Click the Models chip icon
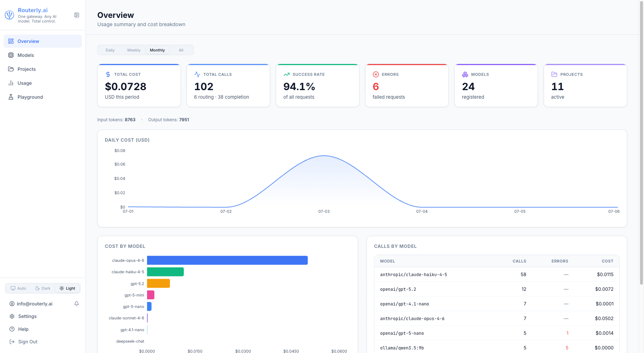The height and width of the screenshot is (353, 644). tap(11, 55)
